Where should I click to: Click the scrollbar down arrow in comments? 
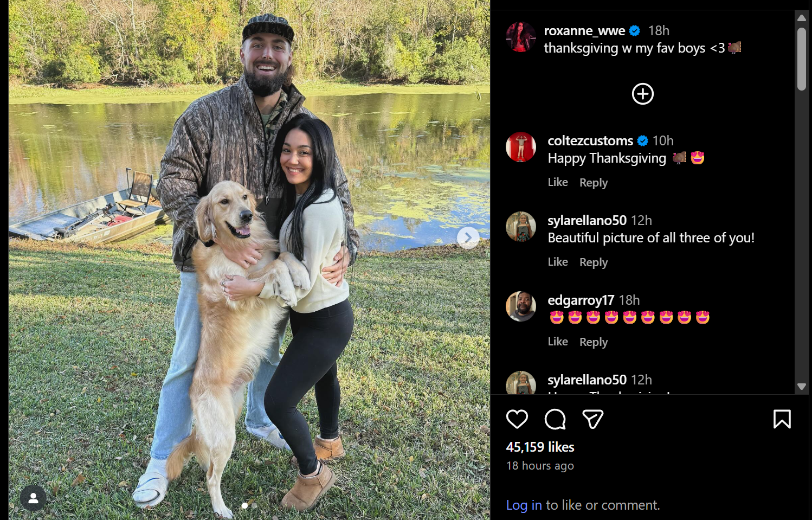[x=802, y=387]
